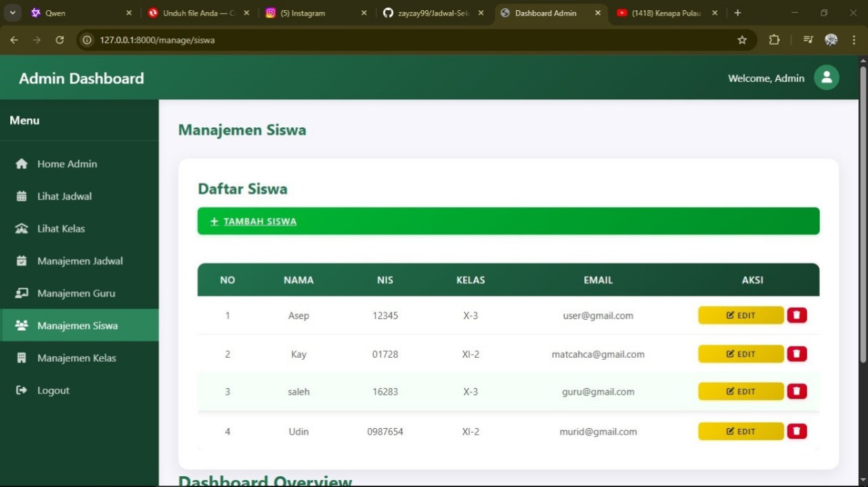Edit the student Kay's record
The height and width of the screenshot is (487, 868).
(x=741, y=354)
